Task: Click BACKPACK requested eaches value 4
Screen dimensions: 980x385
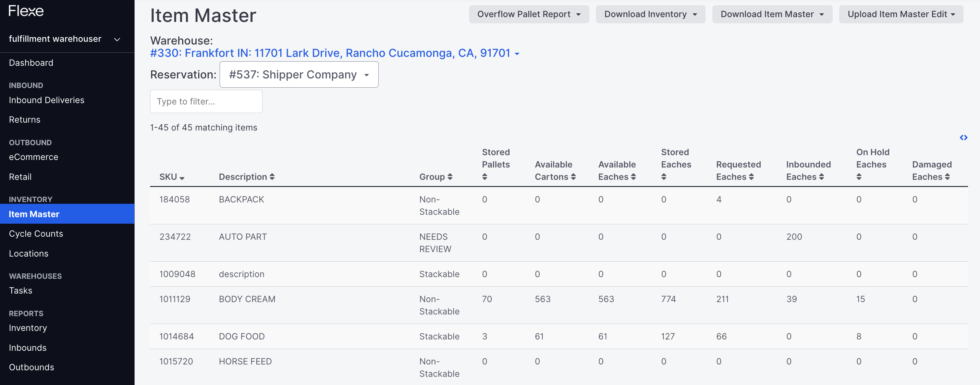Action: click(719, 200)
